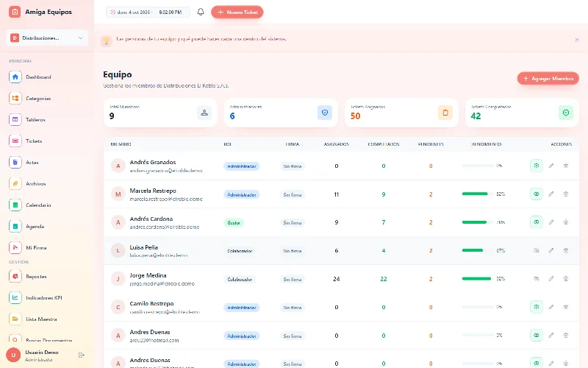Click Marcela Restrepo's completed count 9

[383, 194]
